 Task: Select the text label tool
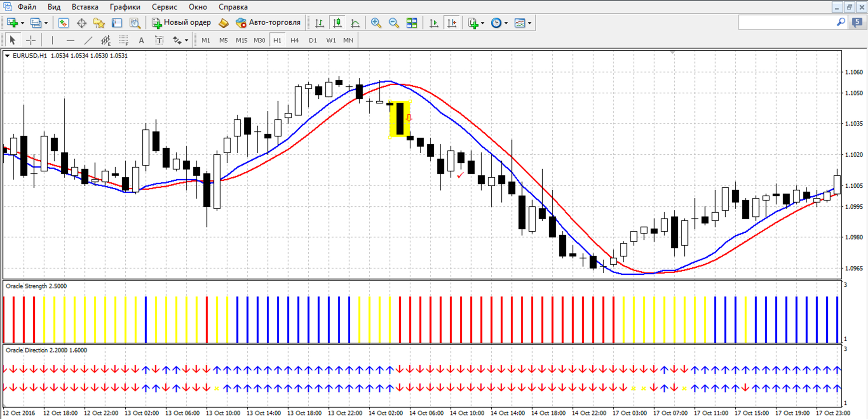point(159,41)
